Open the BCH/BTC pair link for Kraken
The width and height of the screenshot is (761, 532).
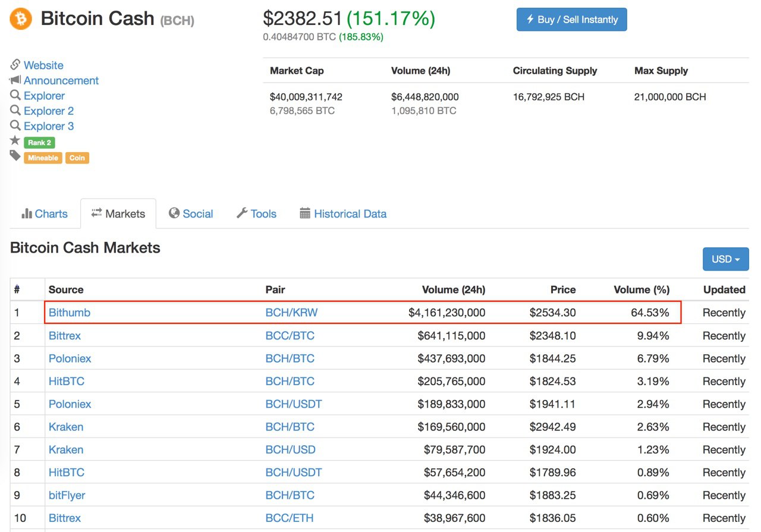[x=290, y=427]
